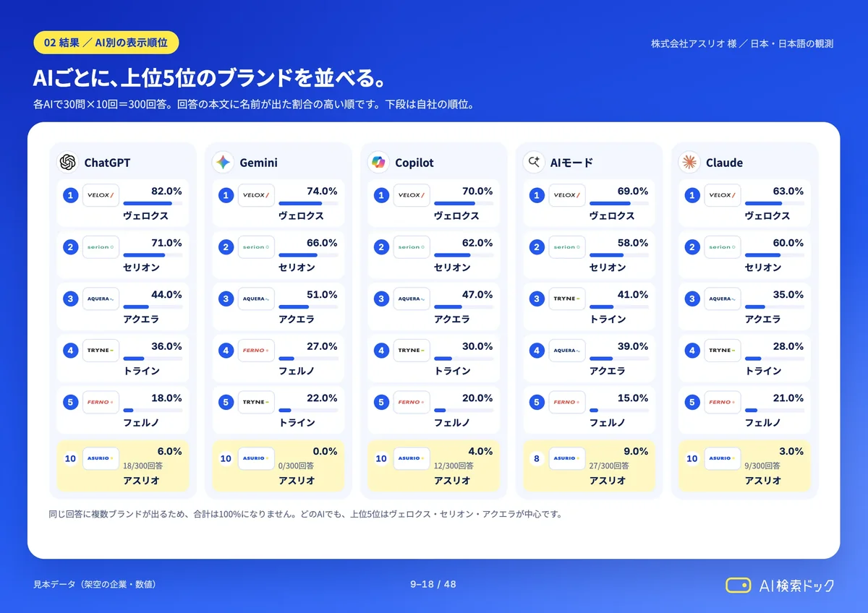This screenshot has width=868, height=613.
Task: Click the 22.0% value for トライン in Gemini
Action: pos(322,398)
